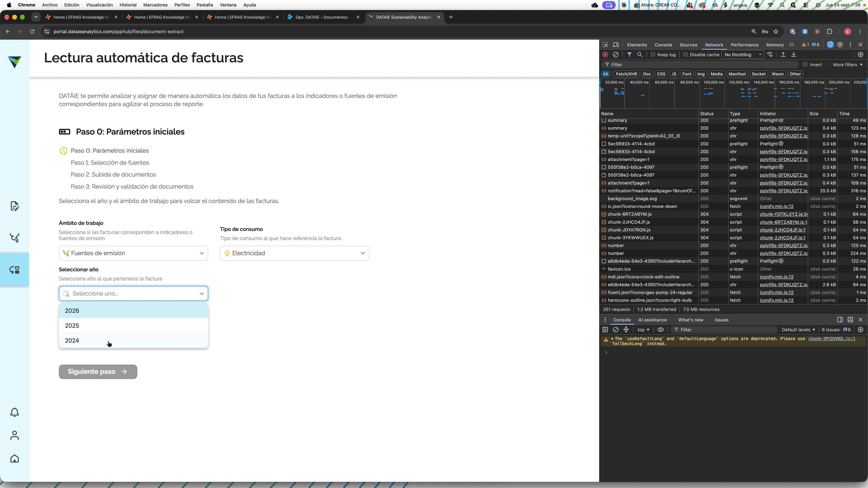
Task: Click the export HAR download icon
Action: tap(794, 54)
